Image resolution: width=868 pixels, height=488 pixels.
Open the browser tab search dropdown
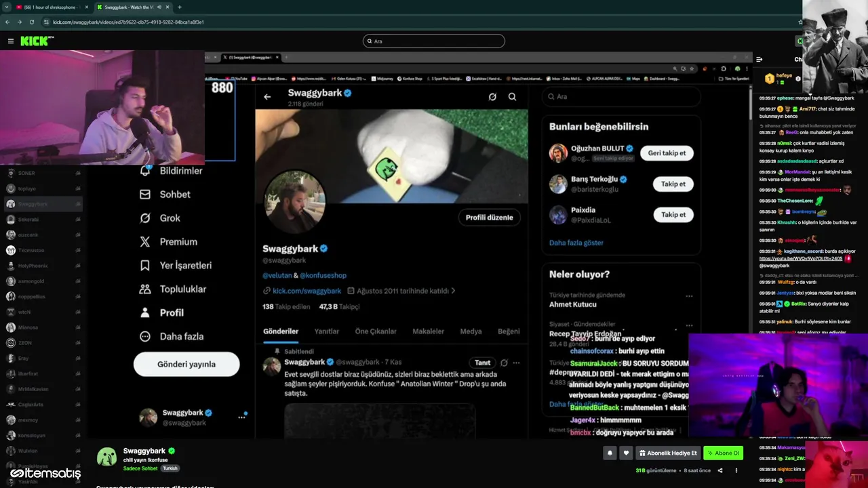[6, 7]
